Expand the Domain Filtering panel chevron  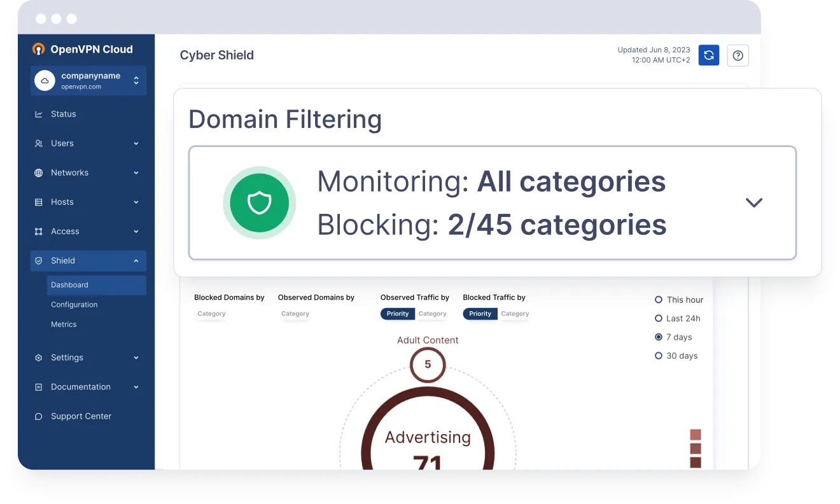pos(754,203)
